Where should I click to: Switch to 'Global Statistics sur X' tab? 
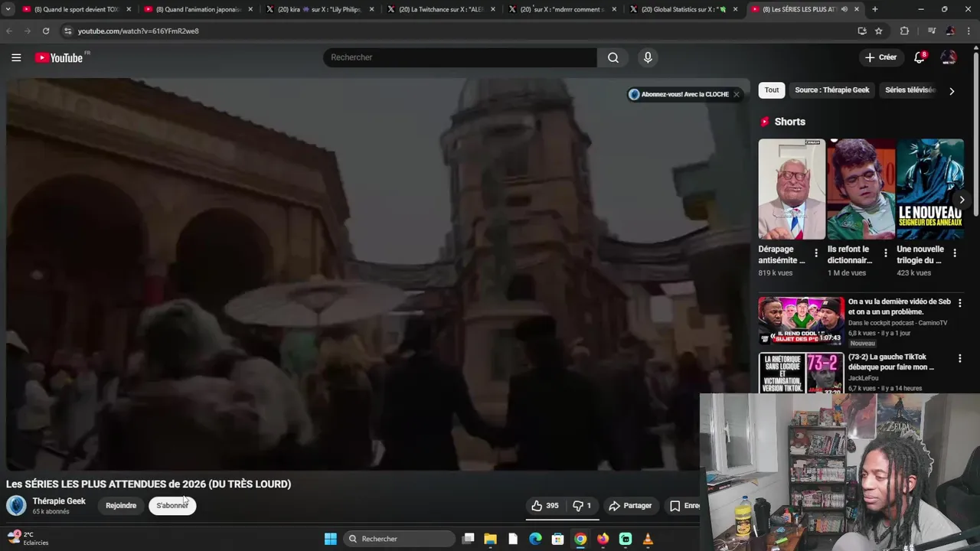pos(684,9)
